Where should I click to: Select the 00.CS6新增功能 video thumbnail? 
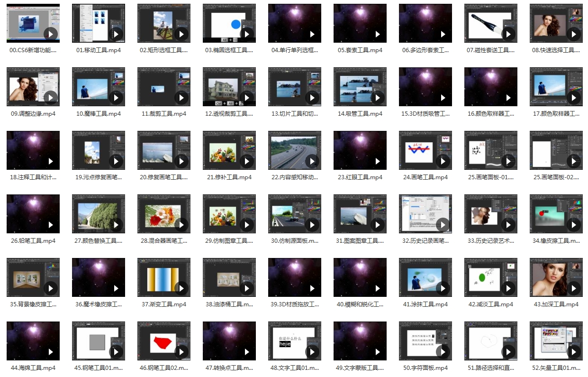coord(33,24)
